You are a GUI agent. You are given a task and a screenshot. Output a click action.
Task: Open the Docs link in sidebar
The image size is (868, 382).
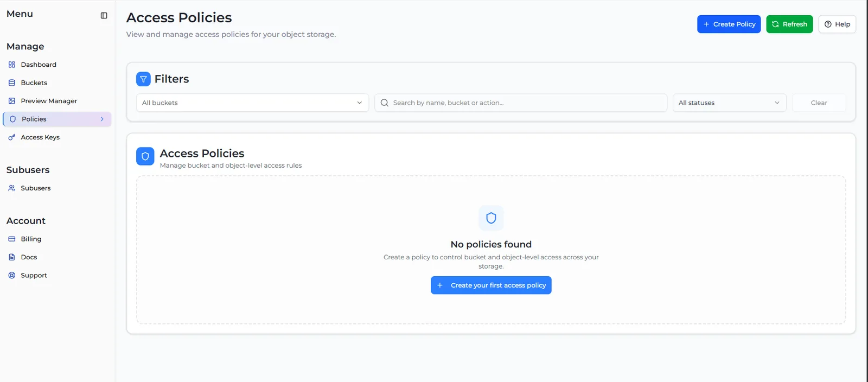tap(57, 257)
